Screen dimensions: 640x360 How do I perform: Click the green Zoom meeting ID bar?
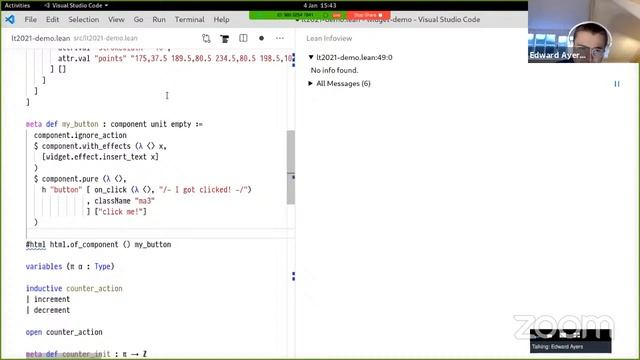298,15
